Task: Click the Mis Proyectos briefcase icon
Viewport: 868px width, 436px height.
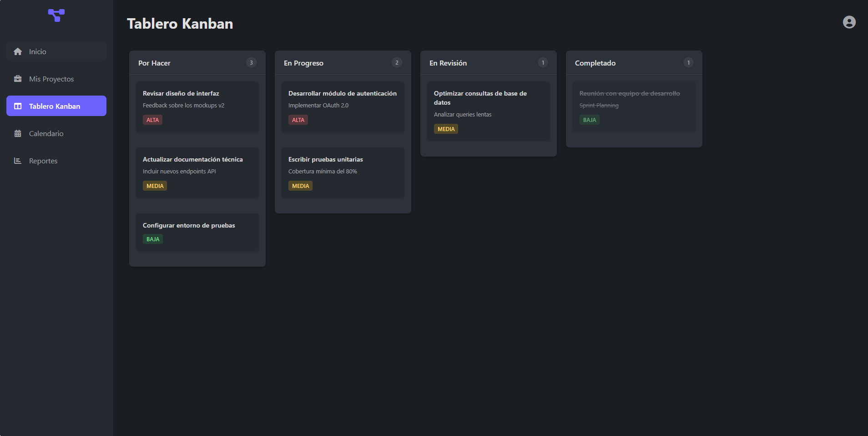Action: [18, 79]
